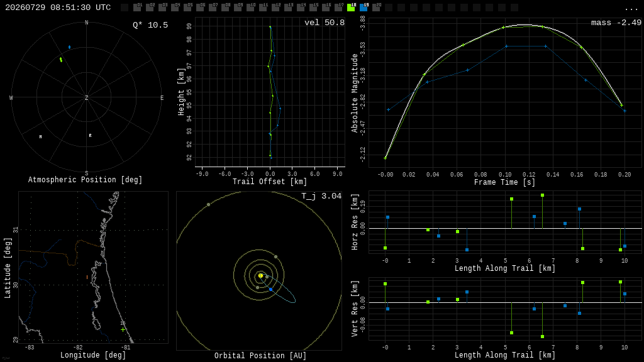Click the green meteor trail on sky plot
644x362 pixels.
[x=61, y=60]
